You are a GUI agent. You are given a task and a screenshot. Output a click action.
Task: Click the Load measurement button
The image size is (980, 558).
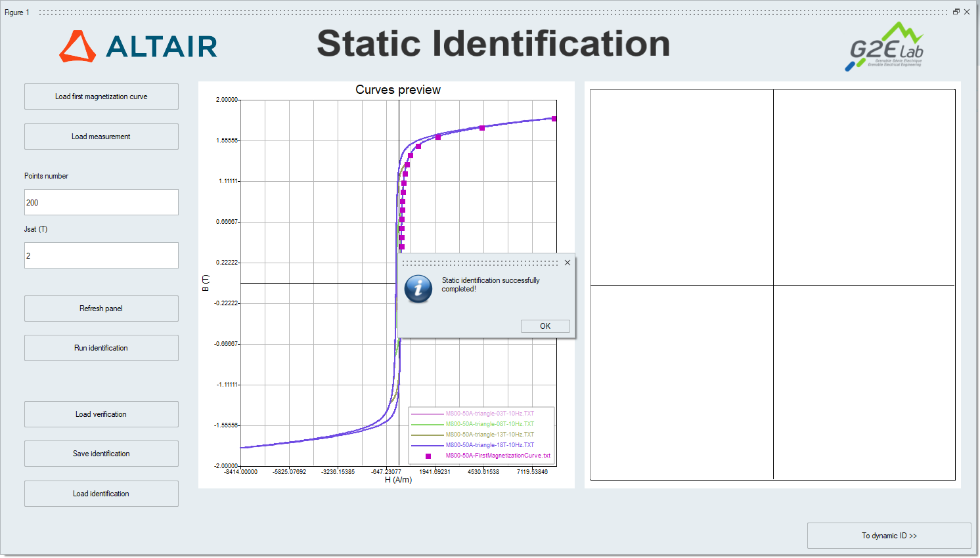[101, 137]
